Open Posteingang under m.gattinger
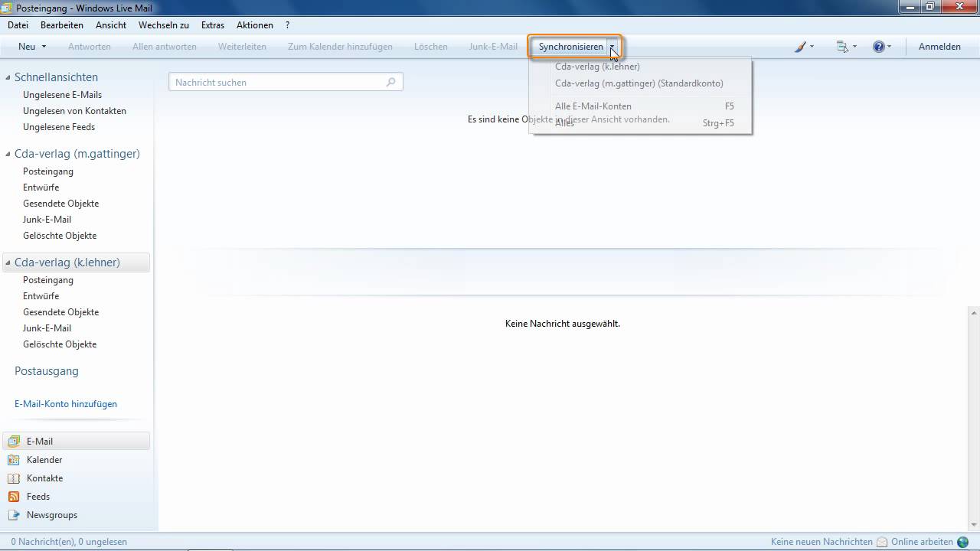 48,171
